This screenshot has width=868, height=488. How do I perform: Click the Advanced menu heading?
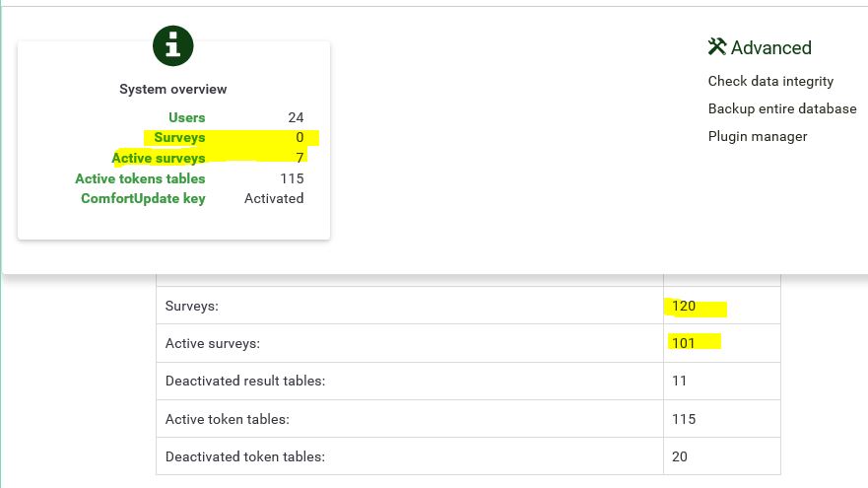tap(770, 47)
